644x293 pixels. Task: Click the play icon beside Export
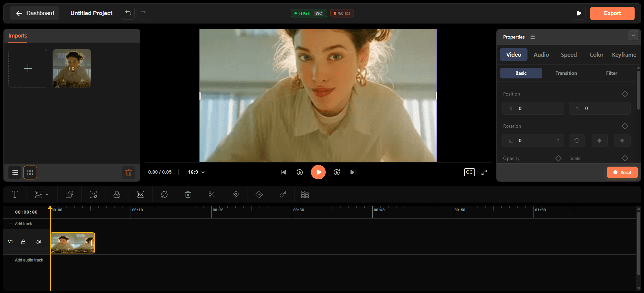point(579,13)
